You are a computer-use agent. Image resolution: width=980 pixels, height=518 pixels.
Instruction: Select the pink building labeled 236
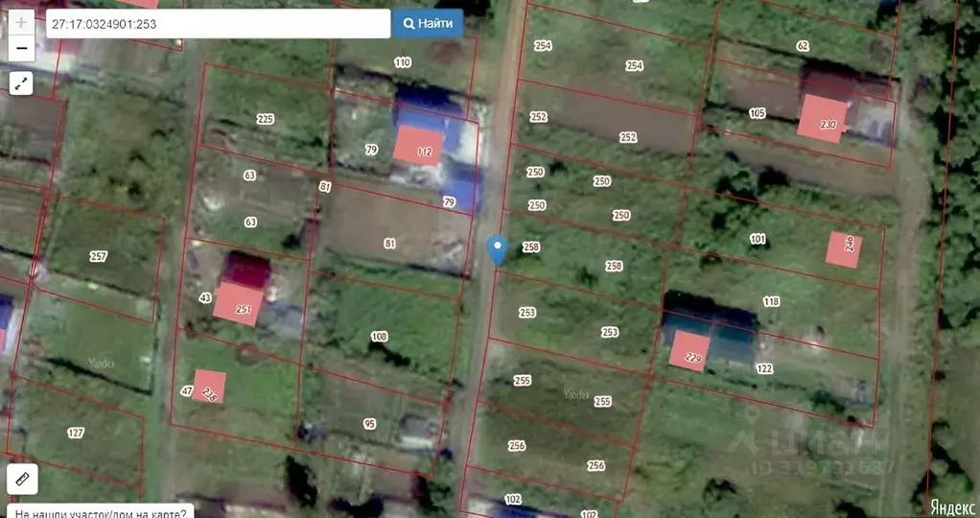(209, 387)
